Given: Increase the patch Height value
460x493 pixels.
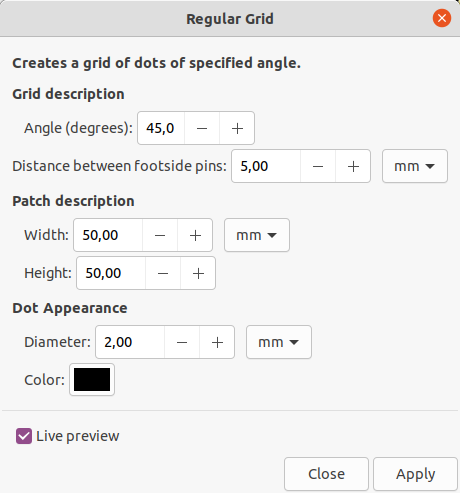Looking at the screenshot, I should pyautogui.click(x=198, y=273).
